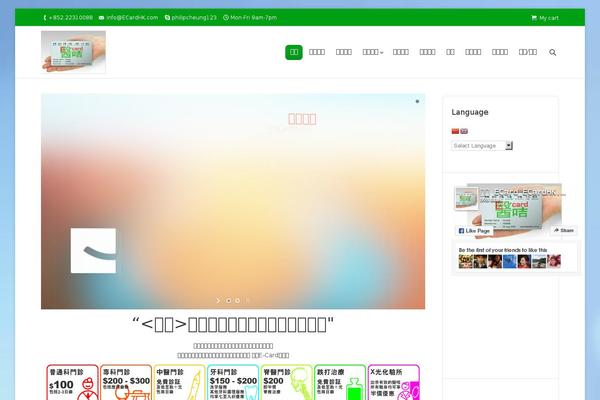Open the info@ECardHK.com email link
600x400 pixels.
(132, 18)
